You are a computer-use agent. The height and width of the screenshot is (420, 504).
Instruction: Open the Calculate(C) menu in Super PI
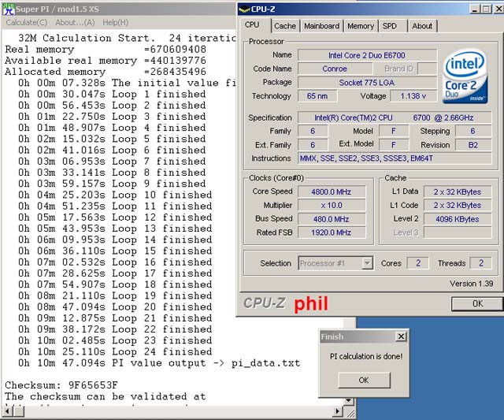26,23
